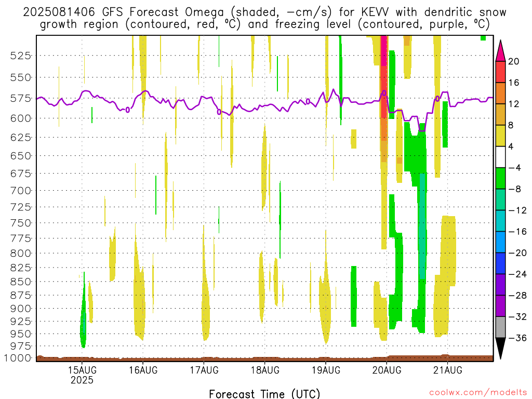Click the 900 pressure level label

click(21, 309)
